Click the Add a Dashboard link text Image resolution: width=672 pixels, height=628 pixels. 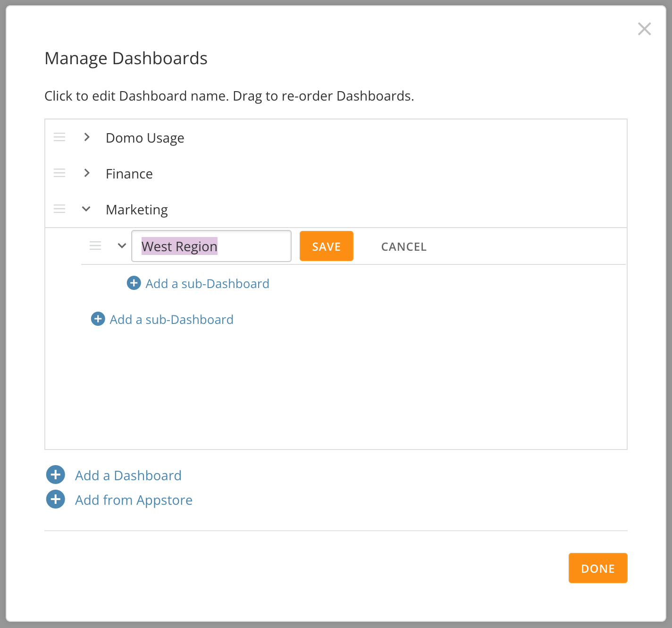(128, 475)
